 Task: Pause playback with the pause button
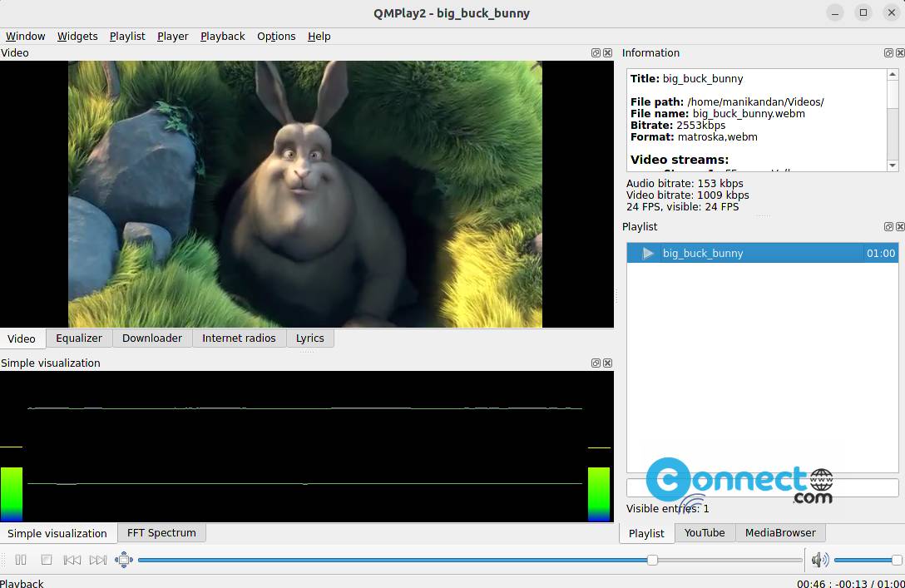point(21,560)
